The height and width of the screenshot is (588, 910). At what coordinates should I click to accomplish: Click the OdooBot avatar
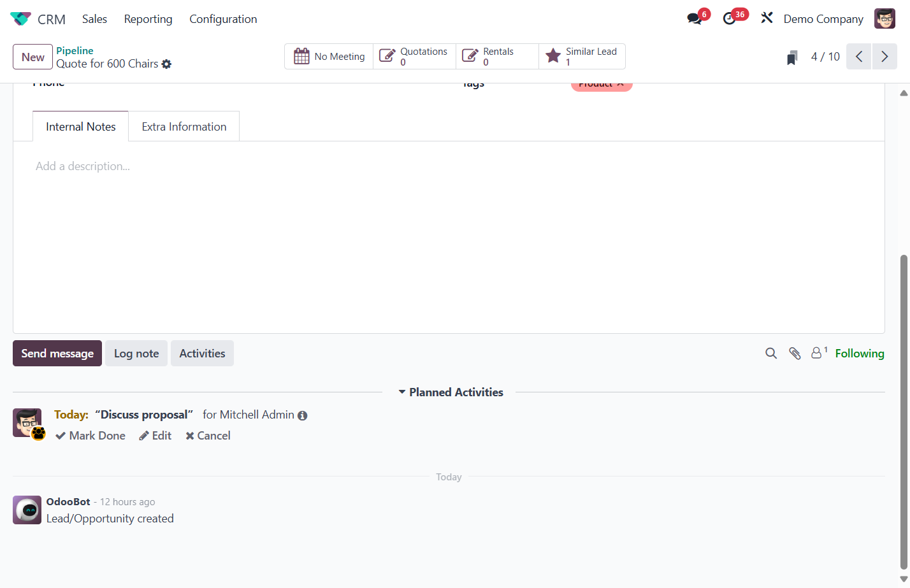pyautogui.click(x=27, y=510)
